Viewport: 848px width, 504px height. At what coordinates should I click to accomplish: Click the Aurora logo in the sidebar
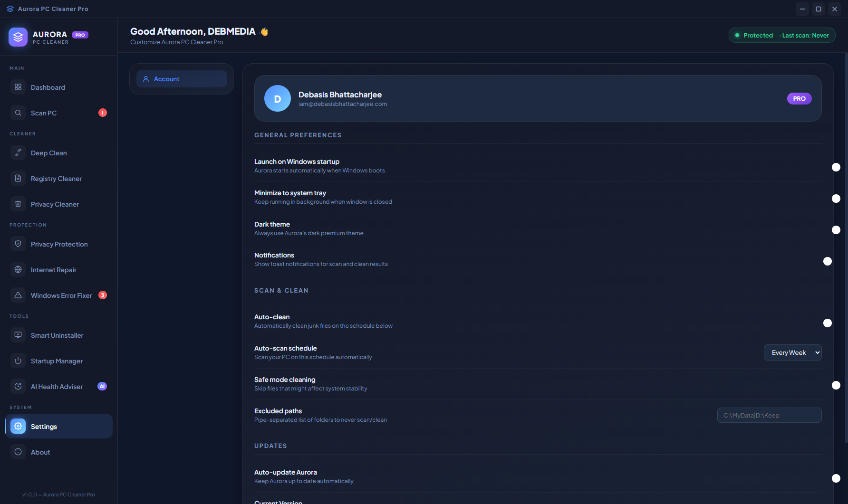(x=18, y=37)
